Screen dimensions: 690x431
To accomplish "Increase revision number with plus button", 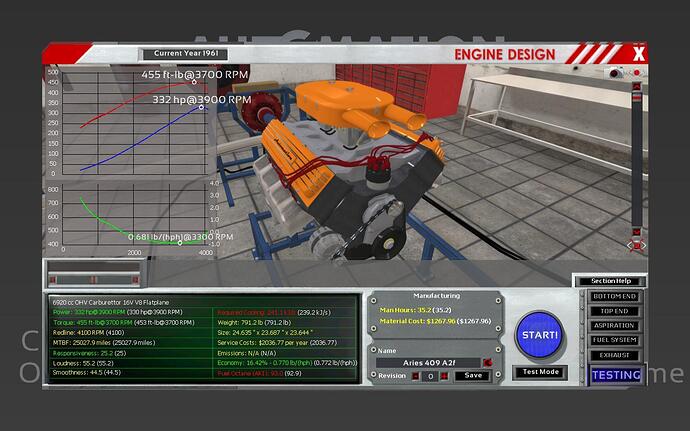I will point(442,376).
